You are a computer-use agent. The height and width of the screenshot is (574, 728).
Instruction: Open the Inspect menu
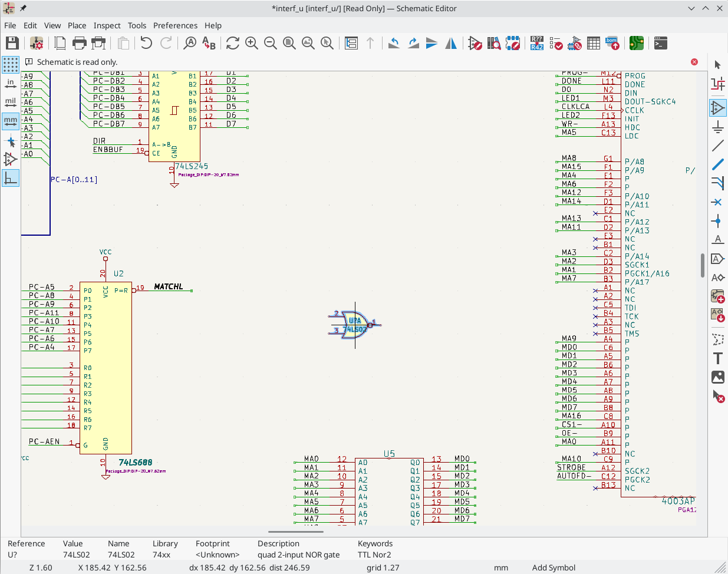point(107,25)
